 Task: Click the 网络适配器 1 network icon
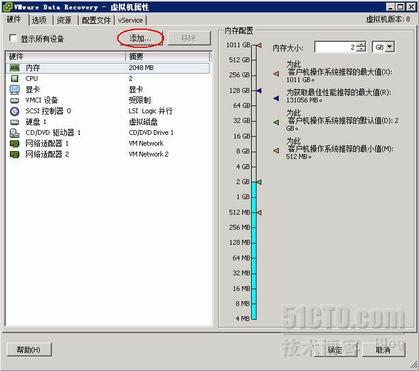coord(15,144)
